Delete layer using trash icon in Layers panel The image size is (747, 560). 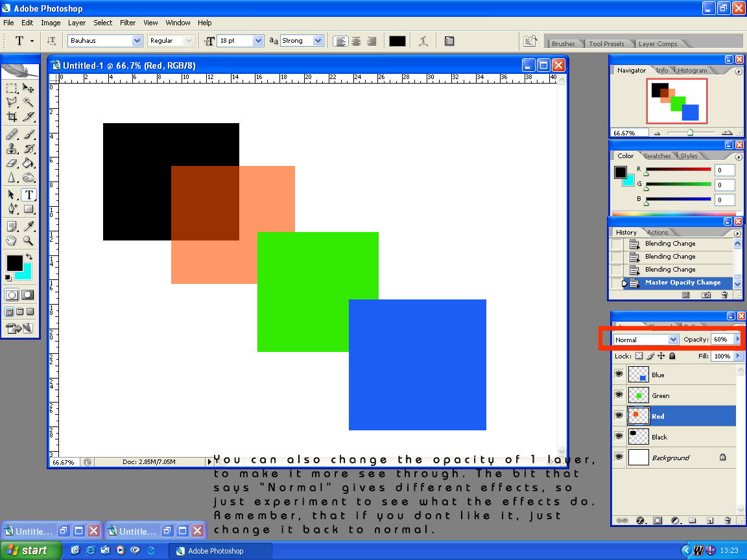(728, 520)
